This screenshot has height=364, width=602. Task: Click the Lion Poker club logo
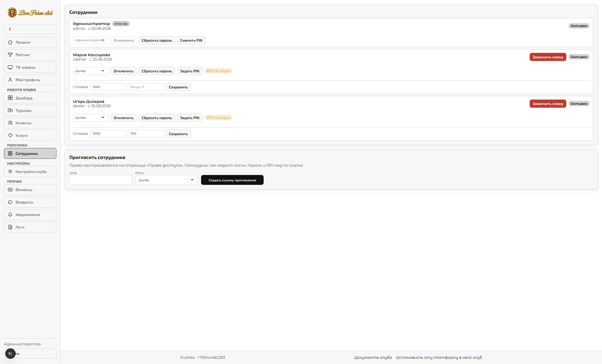point(30,12)
